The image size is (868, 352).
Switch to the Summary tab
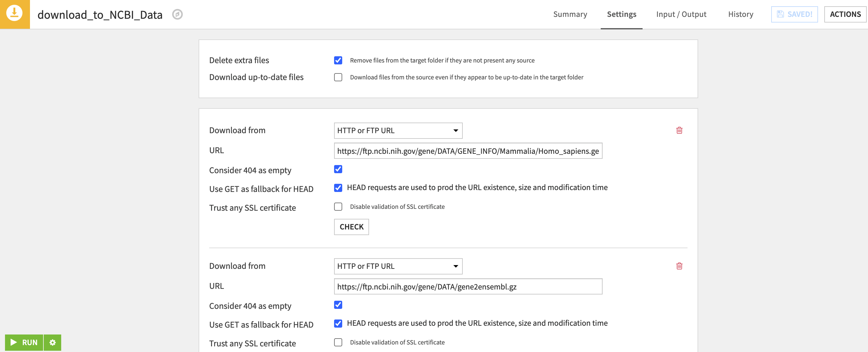click(570, 14)
